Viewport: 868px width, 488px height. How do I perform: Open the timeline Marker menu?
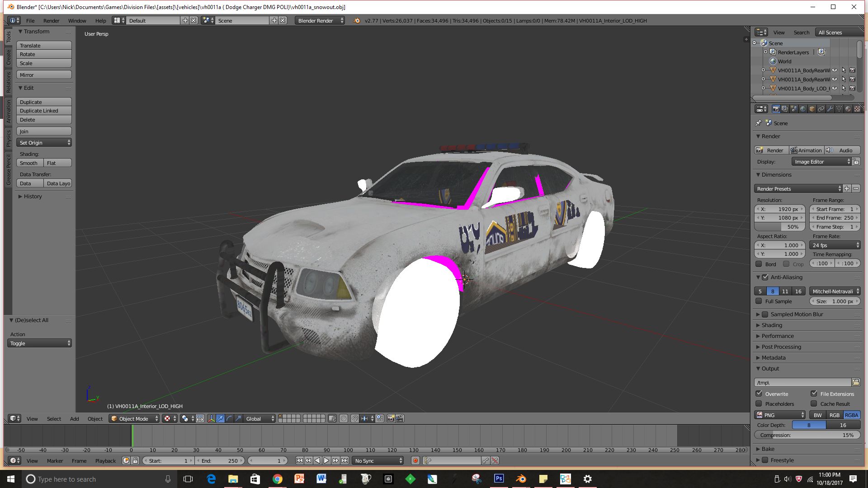tap(55, 460)
